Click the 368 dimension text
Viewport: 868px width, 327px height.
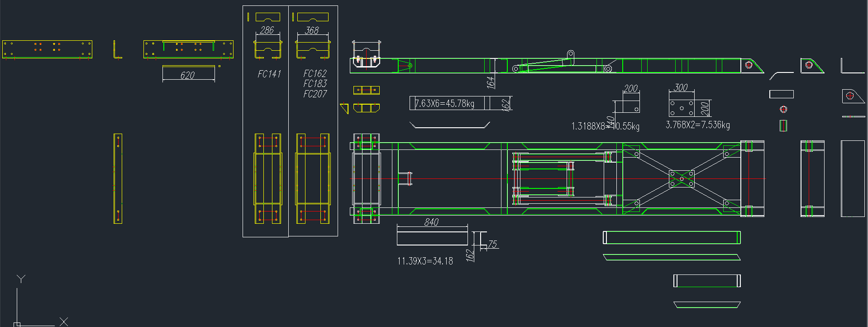[312, 30]
